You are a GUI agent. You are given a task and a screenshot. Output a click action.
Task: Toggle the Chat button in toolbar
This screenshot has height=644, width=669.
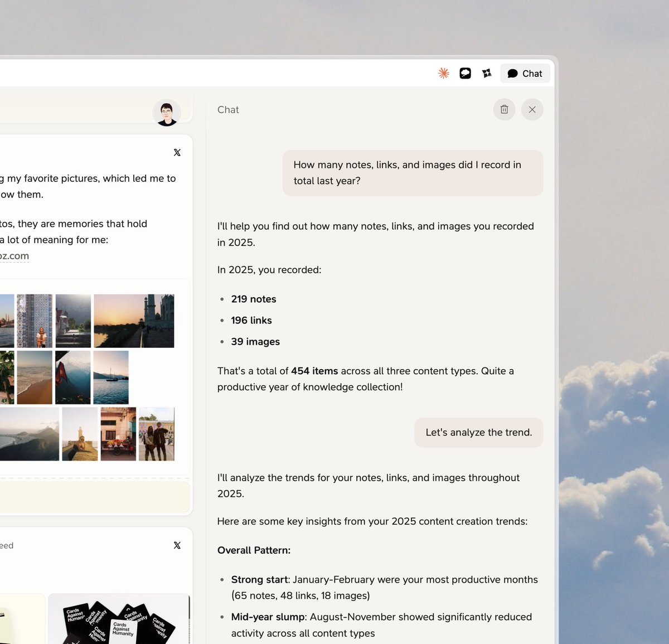(x=525, y=74)
